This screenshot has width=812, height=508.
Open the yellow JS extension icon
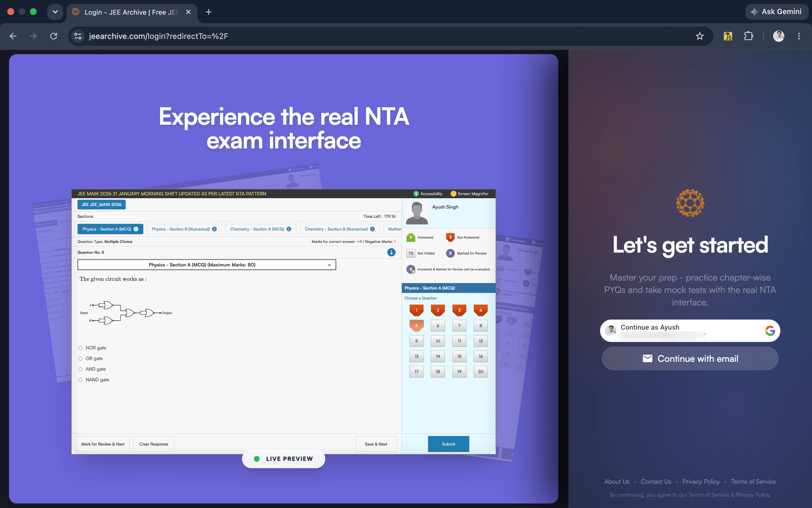pos(728,36)
